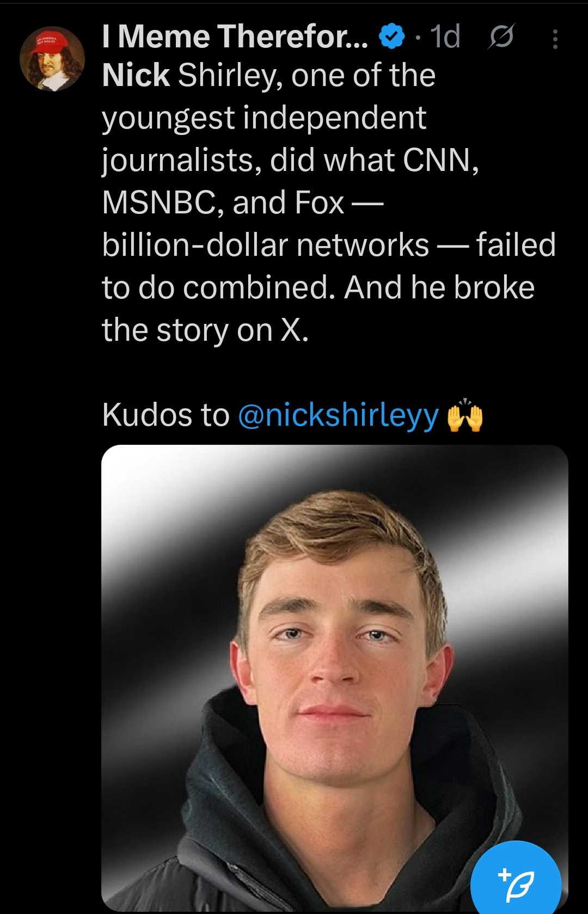This screenshot has height=914, width=588.
Task: Visit the @nickshirleyy mention link
Action: click(x=338, y=415)
